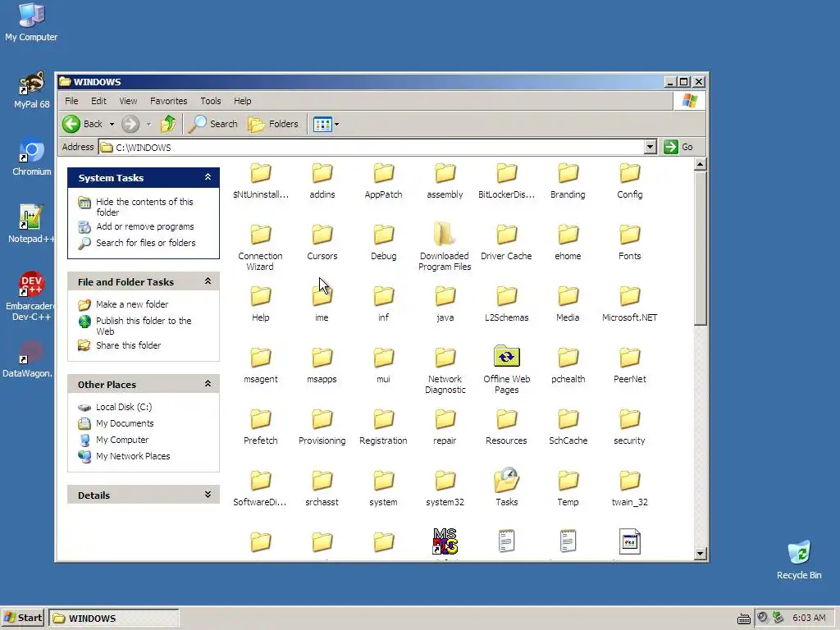Click Publish this folder to the Web

[x=143, y=326]
